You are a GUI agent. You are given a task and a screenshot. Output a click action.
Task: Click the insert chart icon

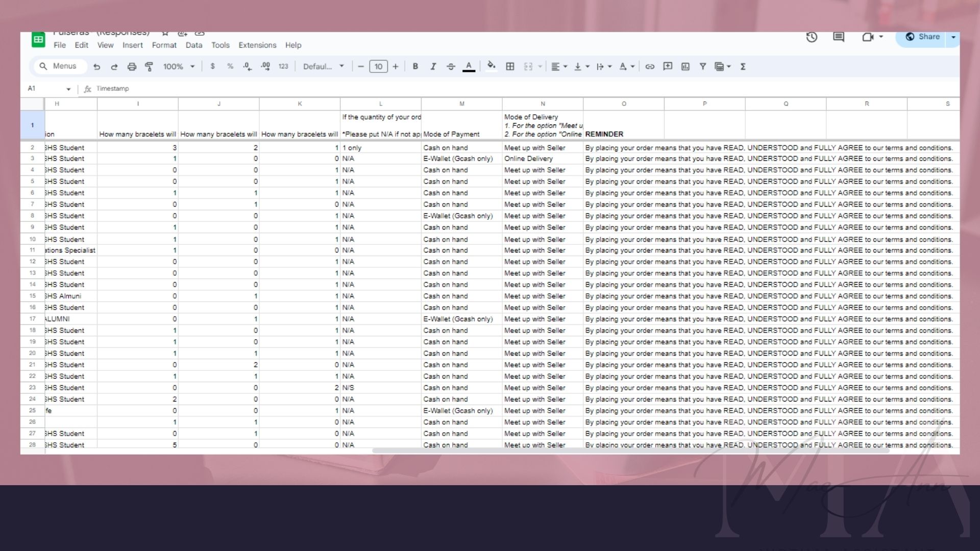[x=685, y=66]
